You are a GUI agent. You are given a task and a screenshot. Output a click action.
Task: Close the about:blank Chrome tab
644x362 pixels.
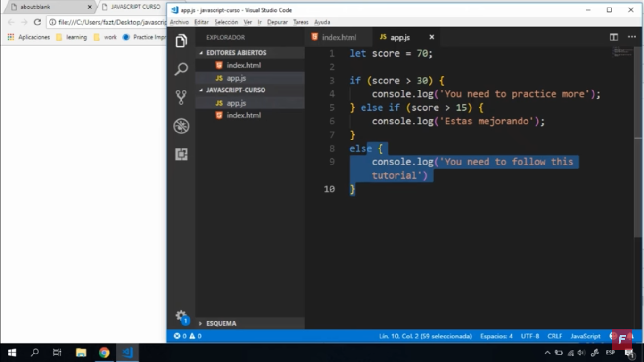90,7
